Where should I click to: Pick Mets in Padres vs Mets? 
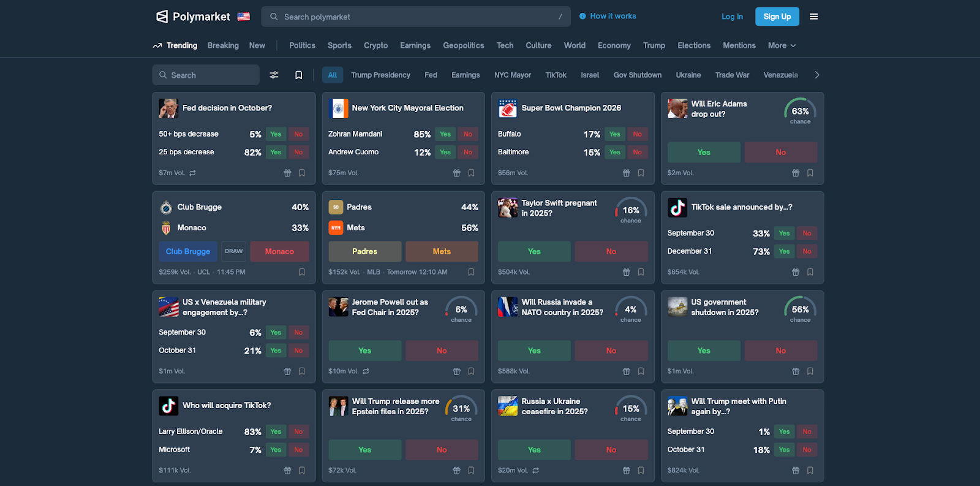tap(442, 251)
